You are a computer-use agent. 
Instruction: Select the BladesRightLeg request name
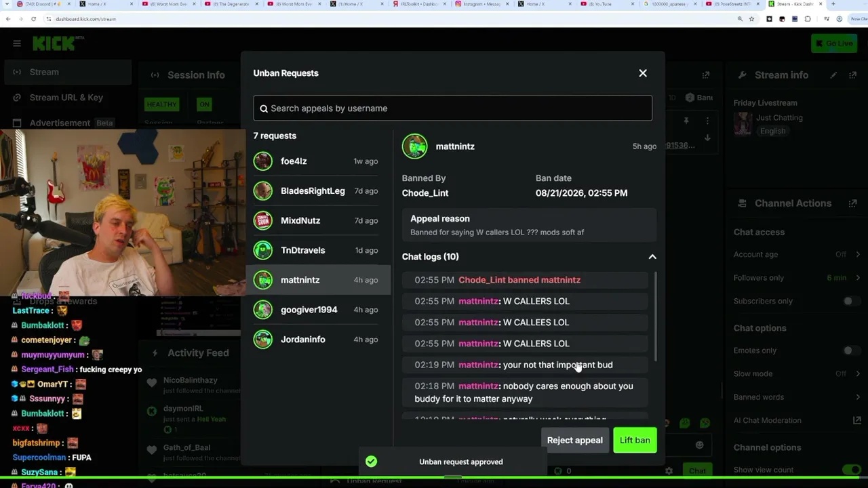point(313,191)
